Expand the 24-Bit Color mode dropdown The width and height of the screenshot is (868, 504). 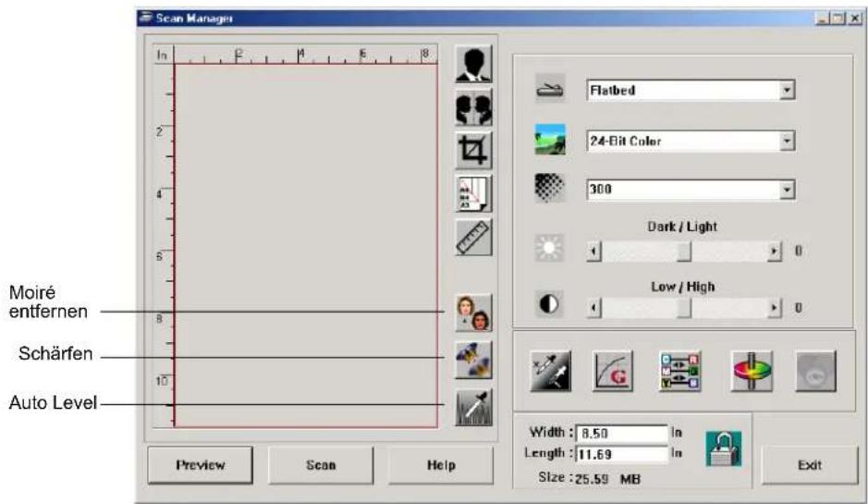[787, 141]
